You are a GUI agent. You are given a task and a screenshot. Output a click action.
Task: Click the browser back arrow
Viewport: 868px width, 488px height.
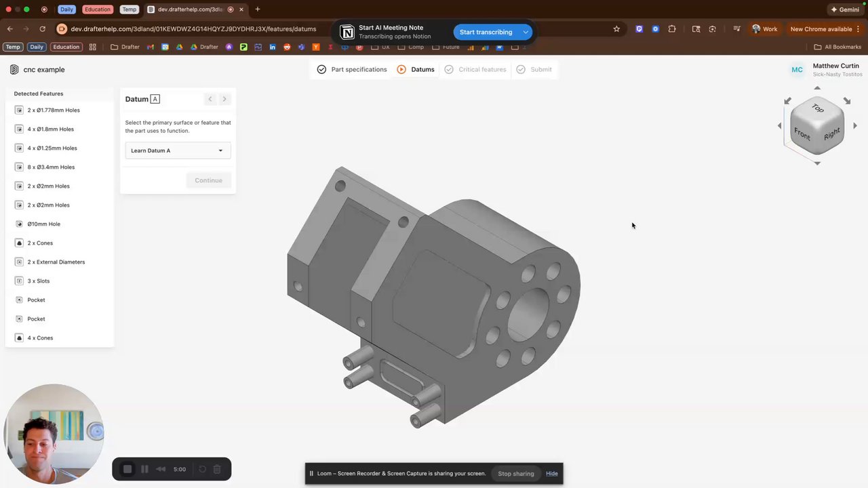tap(10, 29)
